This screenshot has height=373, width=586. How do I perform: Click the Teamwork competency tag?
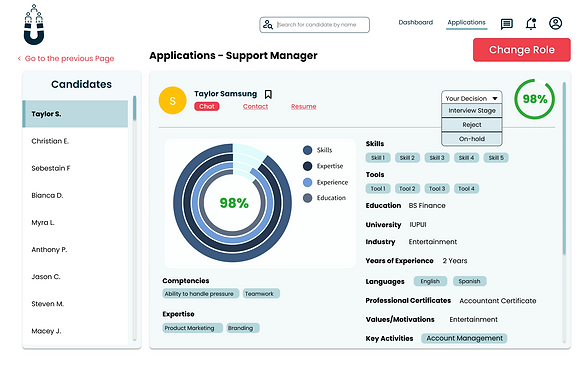coord(261,294)
